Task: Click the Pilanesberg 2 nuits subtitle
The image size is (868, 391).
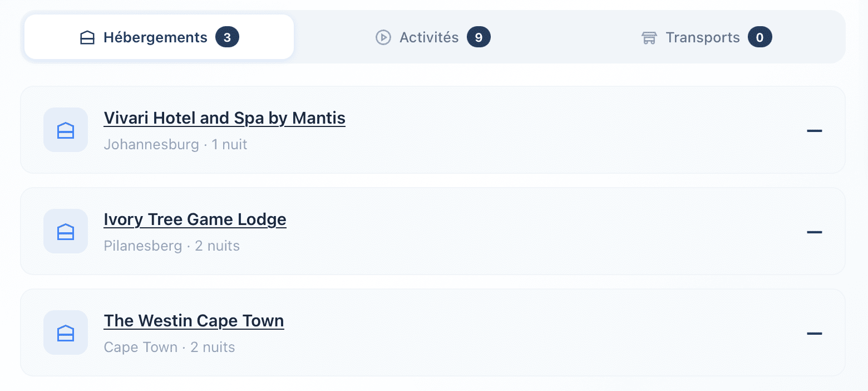Action: [x=171, y=246]
